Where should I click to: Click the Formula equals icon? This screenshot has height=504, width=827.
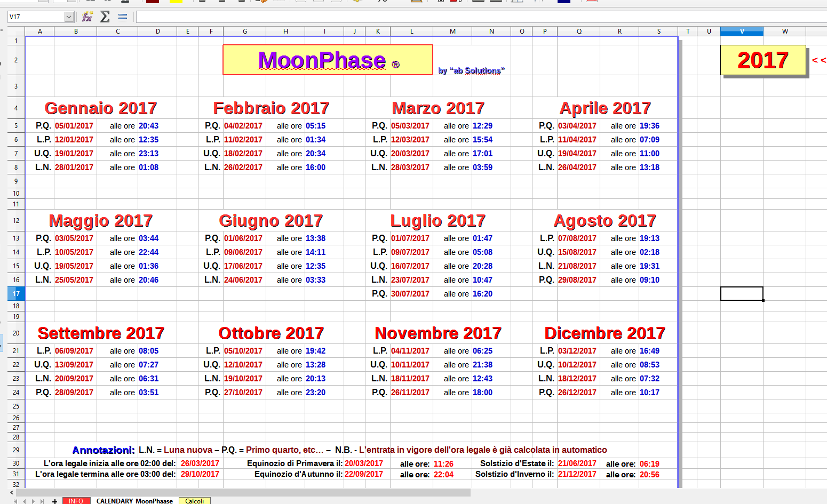click(123, 17)
